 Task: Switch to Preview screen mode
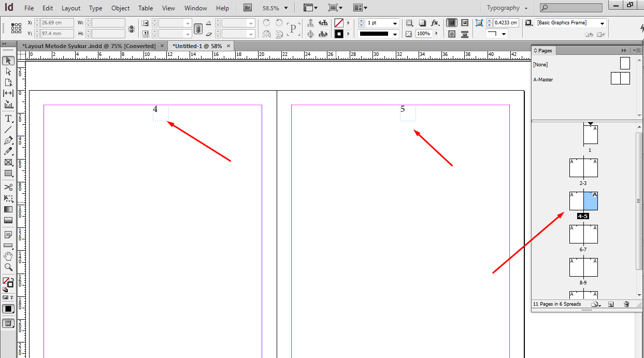point(8,323)
